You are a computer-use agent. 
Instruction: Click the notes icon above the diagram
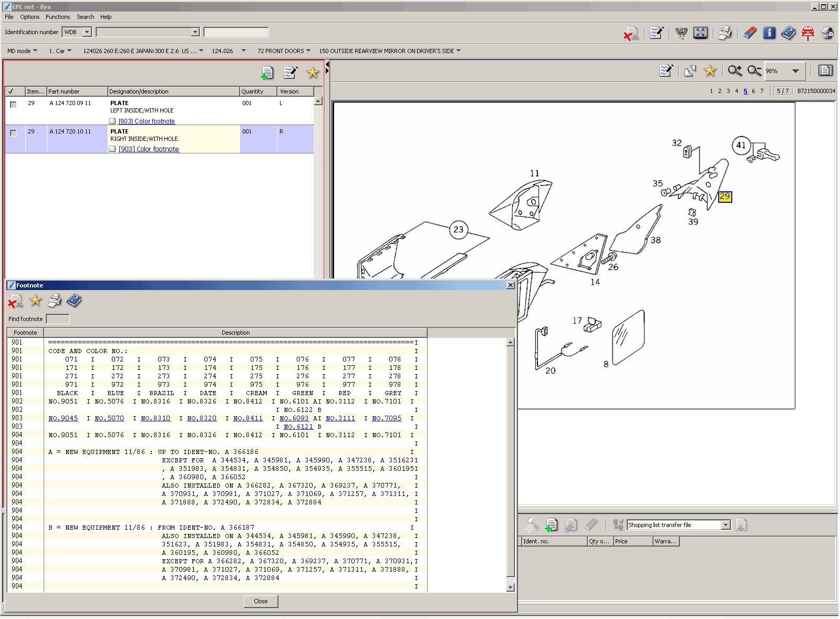tap(666, 70)
